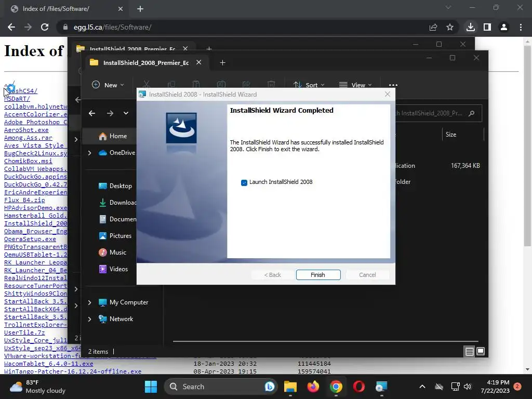532x399 pixels.
Task: Show hidden system tray icons
Action: point(422,387)
